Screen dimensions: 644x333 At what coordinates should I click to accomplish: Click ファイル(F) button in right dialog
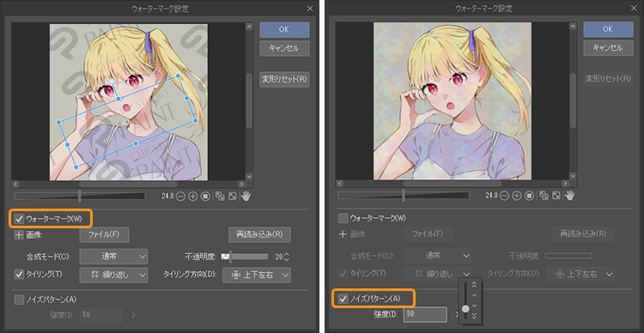(x=428, y=233)
